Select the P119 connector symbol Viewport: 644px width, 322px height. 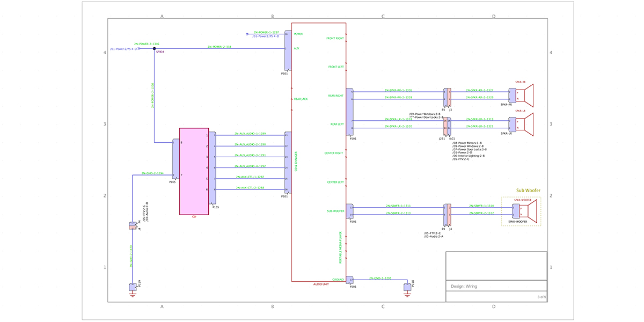click(133, 287)
